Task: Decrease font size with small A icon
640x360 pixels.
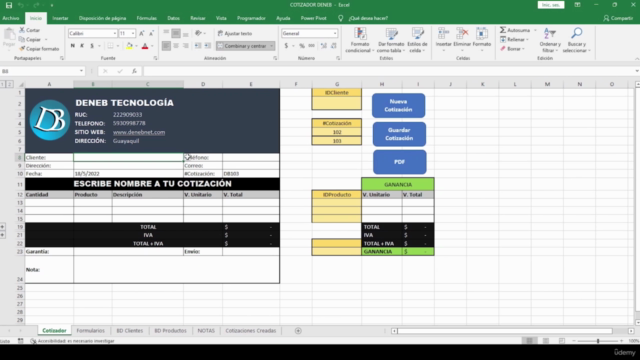Action: [x=151, y=33]
